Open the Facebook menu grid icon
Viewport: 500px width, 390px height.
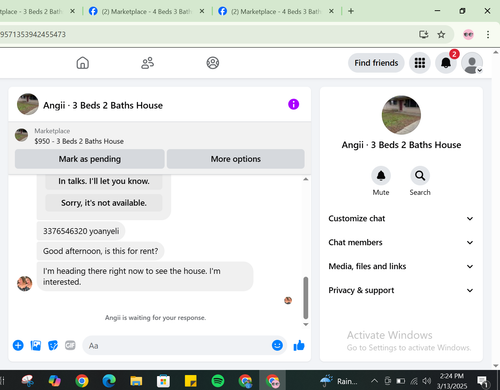click(x=420, y=63)
